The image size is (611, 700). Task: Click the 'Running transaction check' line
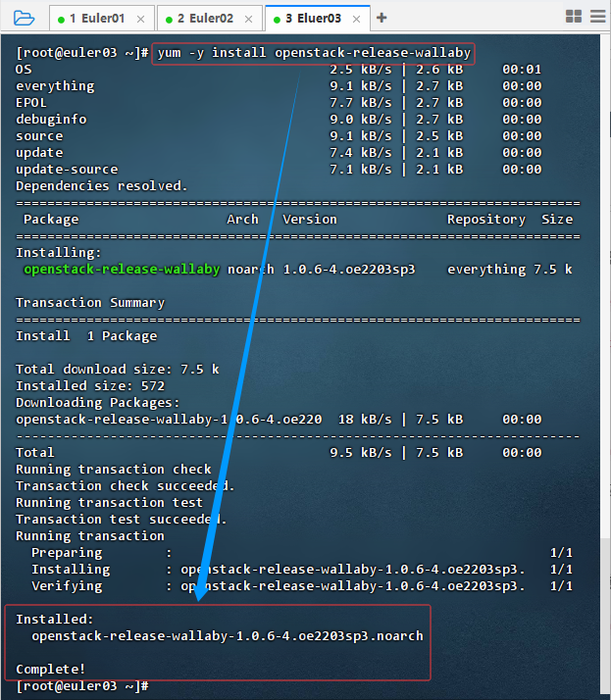point(114,470)
